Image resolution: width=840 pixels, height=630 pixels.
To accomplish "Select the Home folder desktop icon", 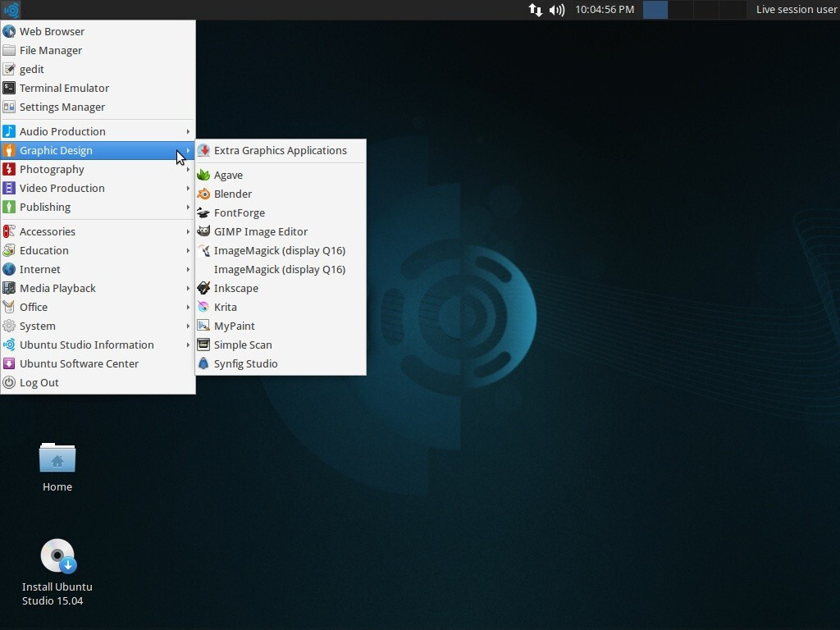I will pyautogui.click(x=57, y=459).
